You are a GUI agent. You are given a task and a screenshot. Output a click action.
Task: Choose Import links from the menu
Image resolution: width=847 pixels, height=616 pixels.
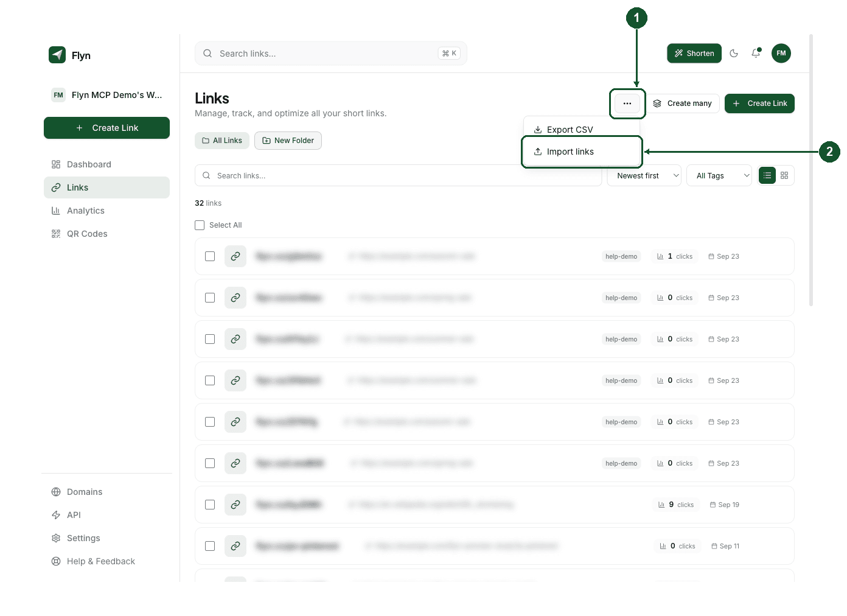click(x=582, y=152)
